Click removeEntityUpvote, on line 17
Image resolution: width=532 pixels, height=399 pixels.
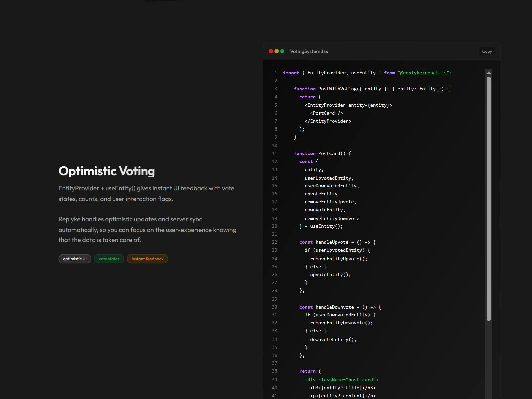pyautogui.click(x=330, y=202)
